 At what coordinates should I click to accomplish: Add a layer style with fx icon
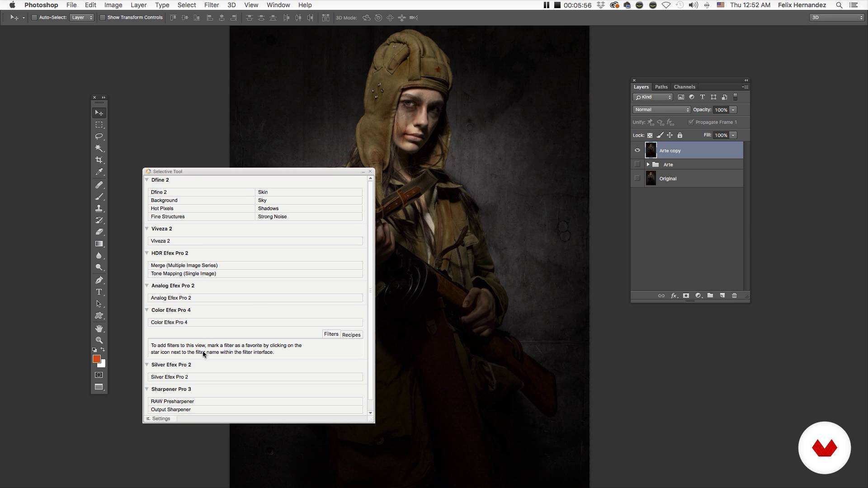tap(674, 296)
